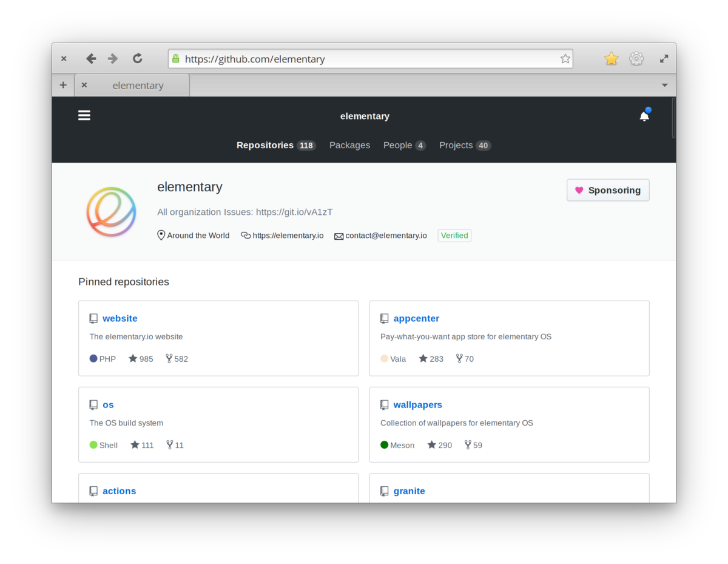Open the https://elementary.io link

tap(288, 236)
